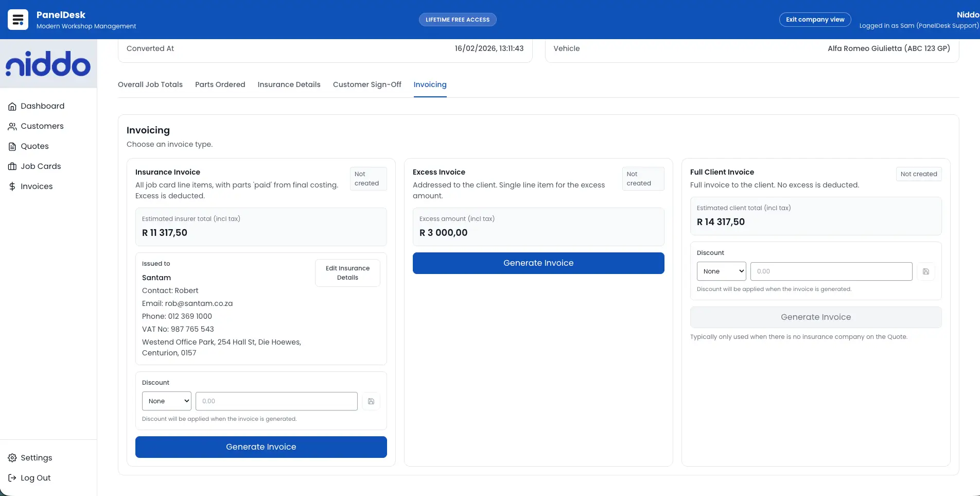Screen dimensions: 980x496
Task: Save the Full Client Invoice discount via disk icon
Action: [926, 271]
